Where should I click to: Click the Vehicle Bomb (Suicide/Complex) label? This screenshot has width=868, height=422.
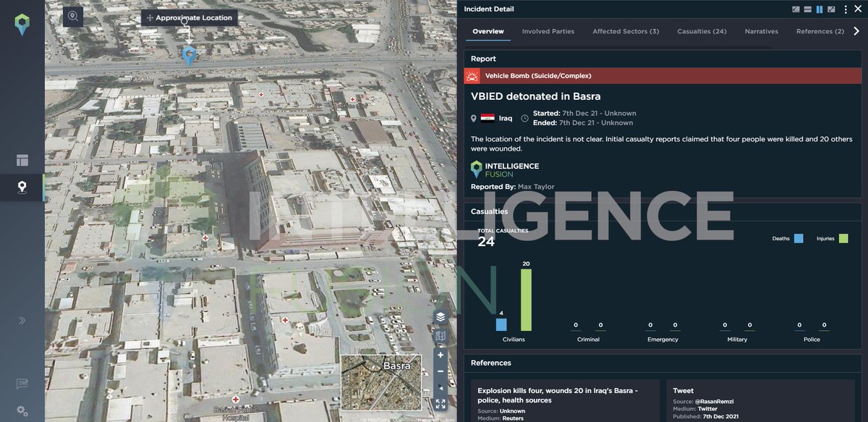click(x=538, y=75)
